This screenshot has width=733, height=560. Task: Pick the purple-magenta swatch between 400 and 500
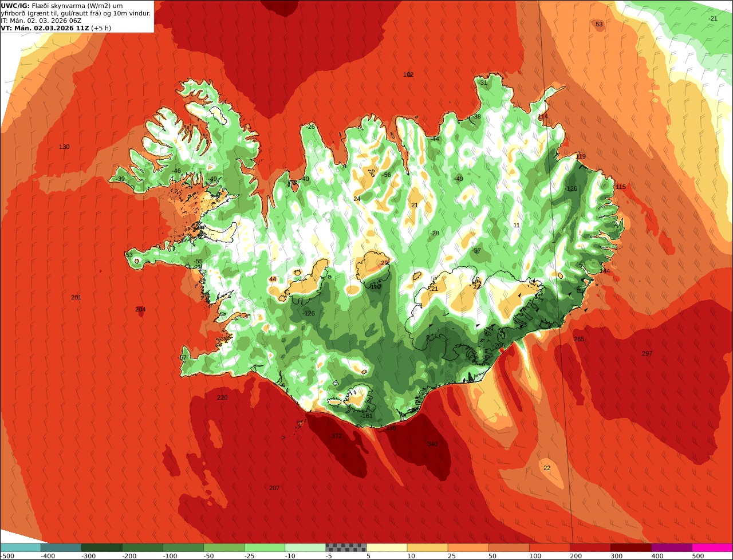tap(671, 547)
